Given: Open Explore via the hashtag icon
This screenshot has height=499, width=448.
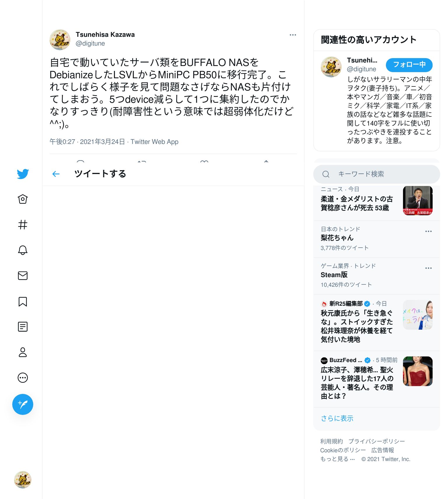Looking at the screenshot, I should pos(23,225).
